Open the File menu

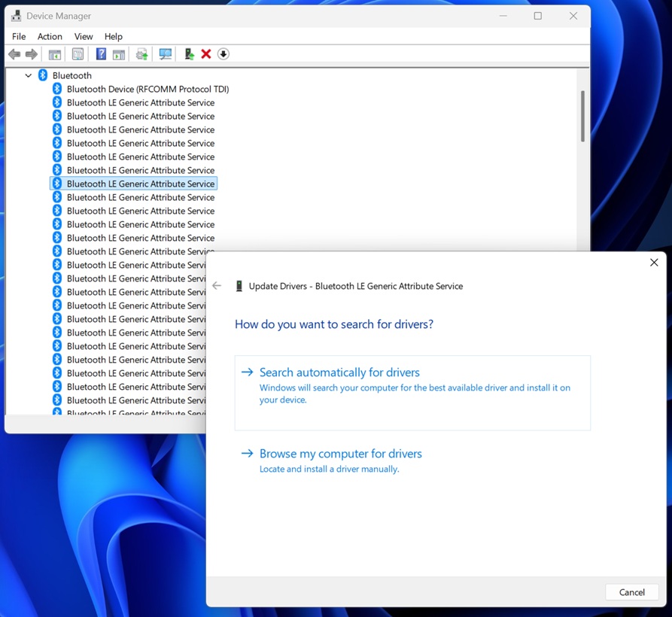(18, 36)
